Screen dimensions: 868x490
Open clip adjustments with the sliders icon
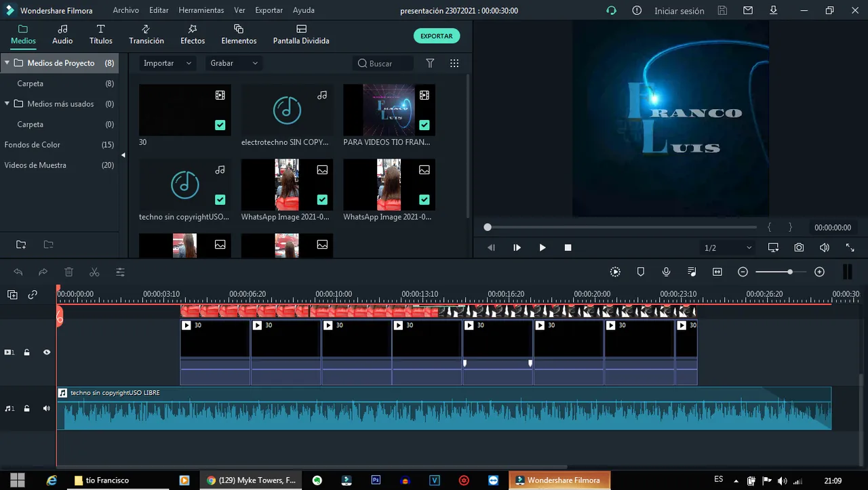[x=120, y=272]
